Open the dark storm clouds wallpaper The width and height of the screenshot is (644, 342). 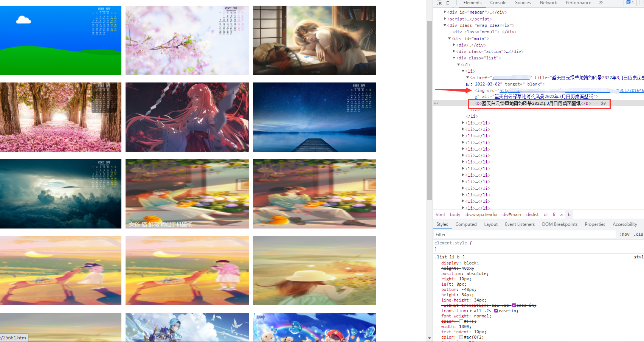pos(61,194)
